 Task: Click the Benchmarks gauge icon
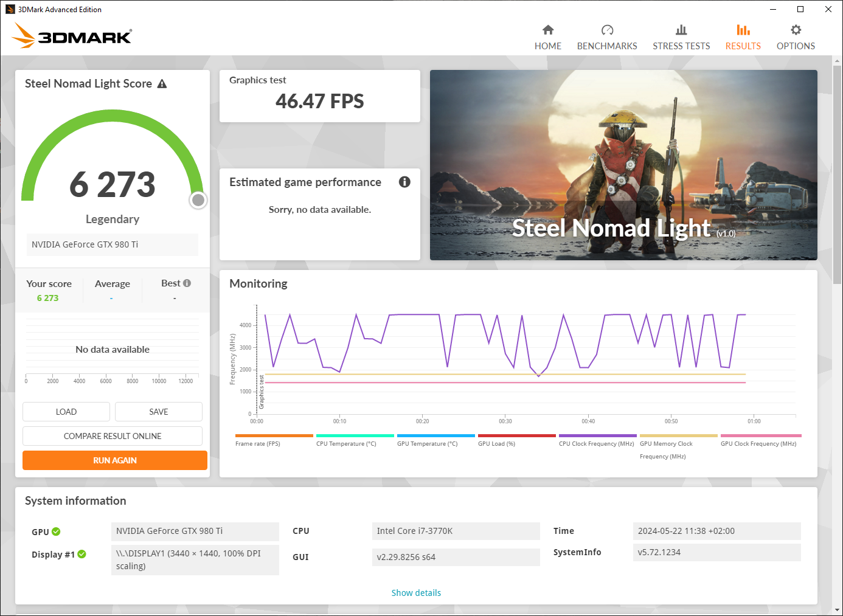pyautogui.click(x=607, y=30)
